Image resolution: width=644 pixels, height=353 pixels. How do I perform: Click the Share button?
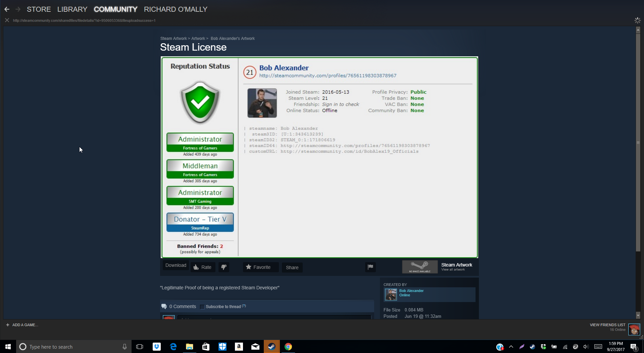coord(292,268)
